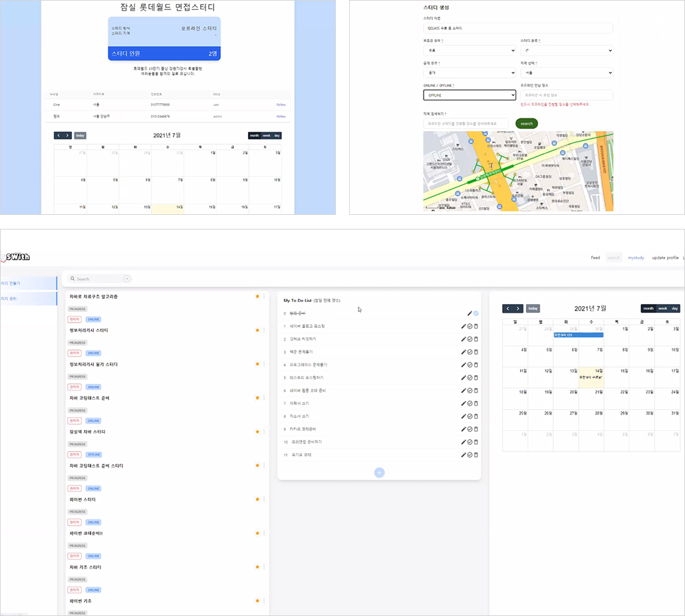Open the mystudy menu item in the header

coord(636,257)
